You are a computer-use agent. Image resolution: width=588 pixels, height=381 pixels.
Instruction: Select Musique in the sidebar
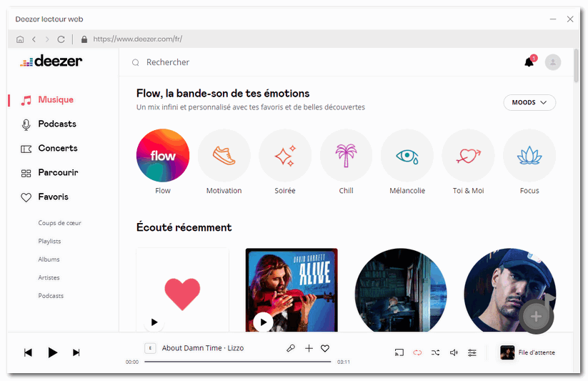(56, 100)
